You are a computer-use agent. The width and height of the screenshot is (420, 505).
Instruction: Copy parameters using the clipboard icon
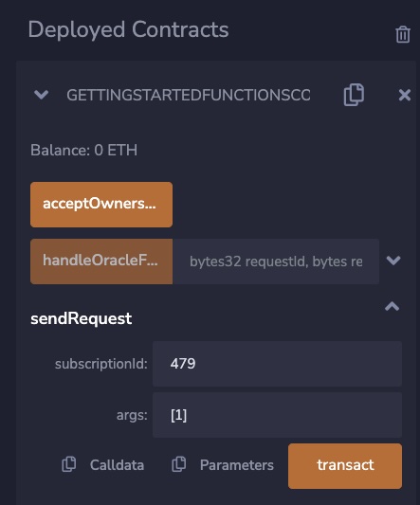tap(178, 464)
